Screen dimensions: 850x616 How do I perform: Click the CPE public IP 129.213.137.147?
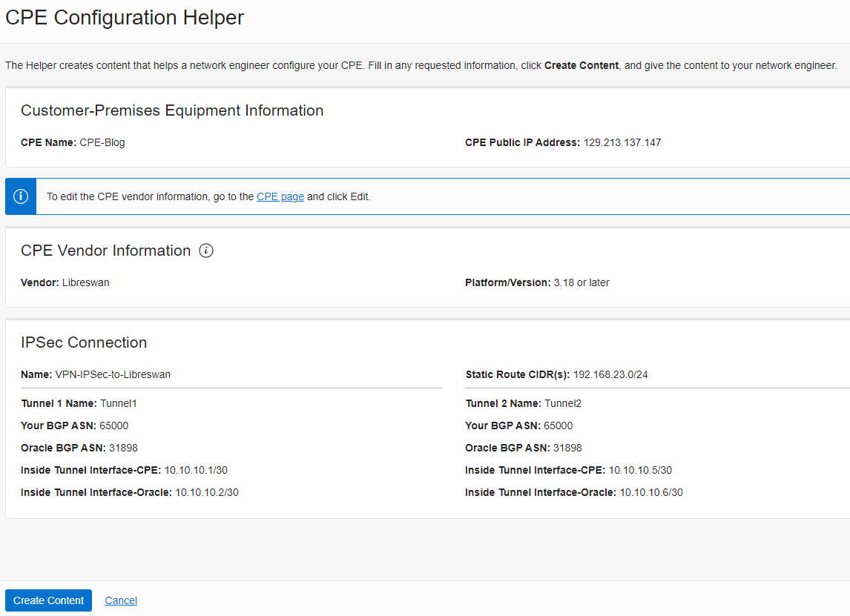[622, 142]
